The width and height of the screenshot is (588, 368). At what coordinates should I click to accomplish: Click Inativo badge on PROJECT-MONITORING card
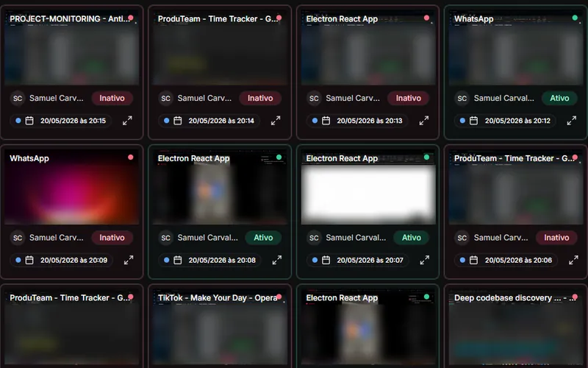click(112, 98)
